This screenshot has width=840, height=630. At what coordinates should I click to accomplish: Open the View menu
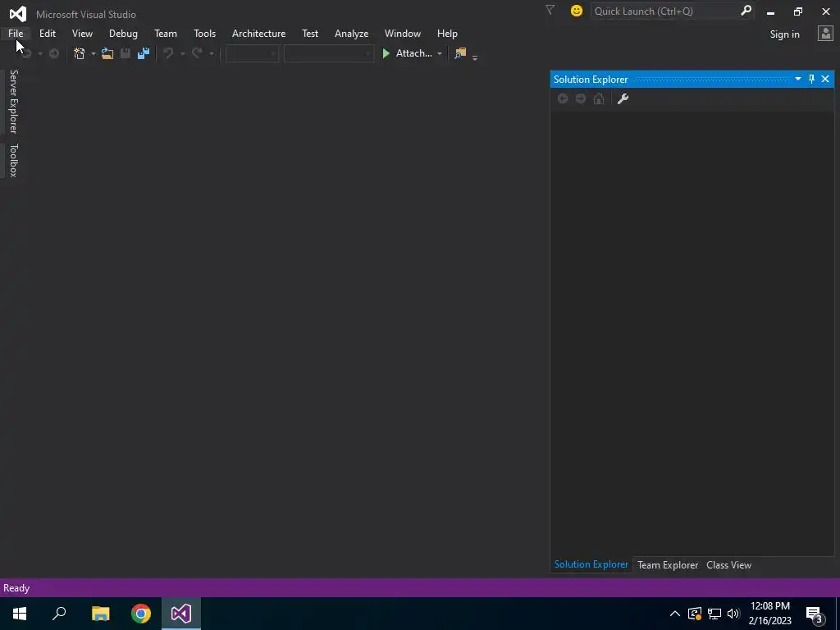point(82,33)
